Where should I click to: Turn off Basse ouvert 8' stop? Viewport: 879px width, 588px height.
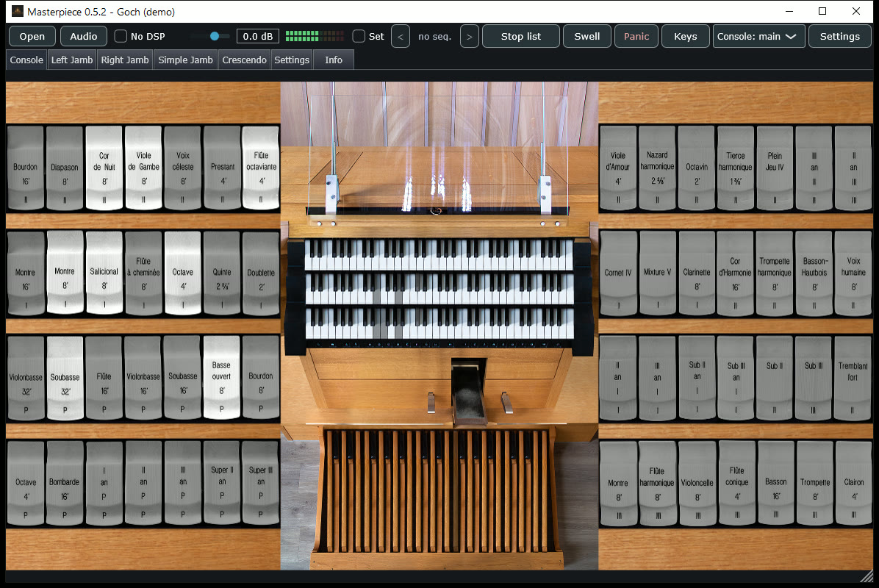[221, 379]
